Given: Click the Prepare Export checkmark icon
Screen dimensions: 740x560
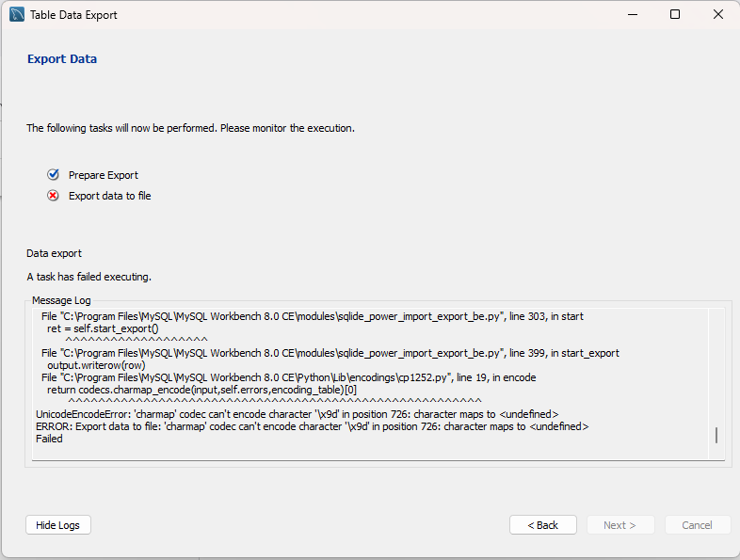Looking at the screenshot, I should click(x=53, y=175).
